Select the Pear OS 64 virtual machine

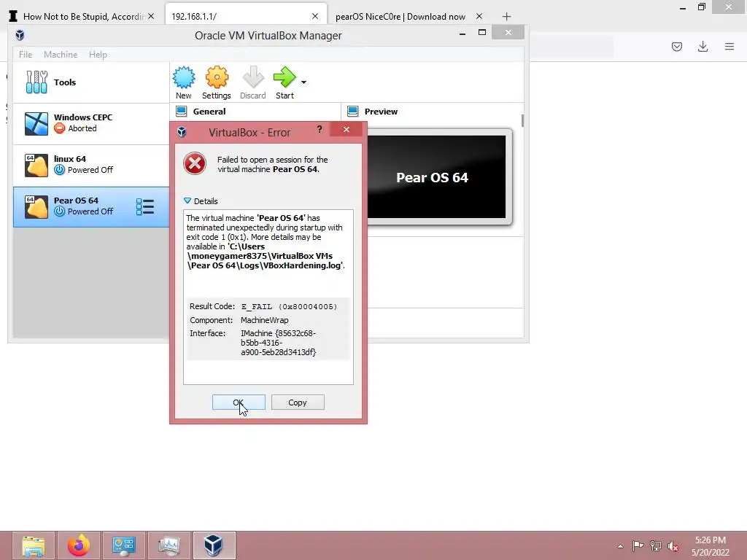coord(91,206)
